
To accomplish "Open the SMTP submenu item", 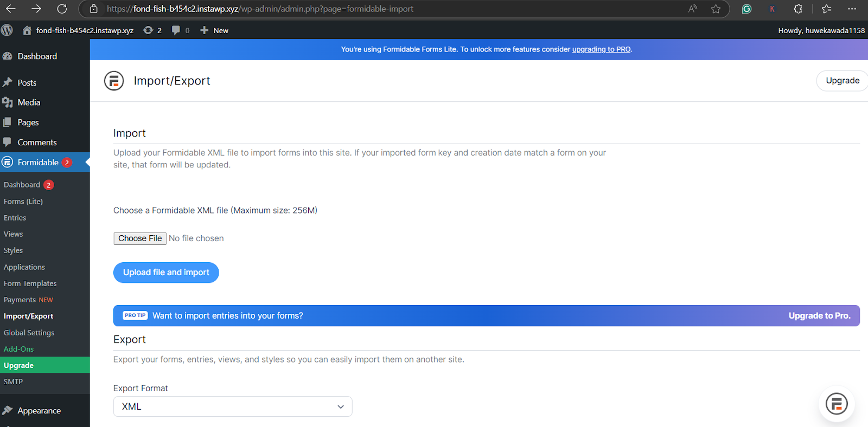I will [x=14, y=381].
